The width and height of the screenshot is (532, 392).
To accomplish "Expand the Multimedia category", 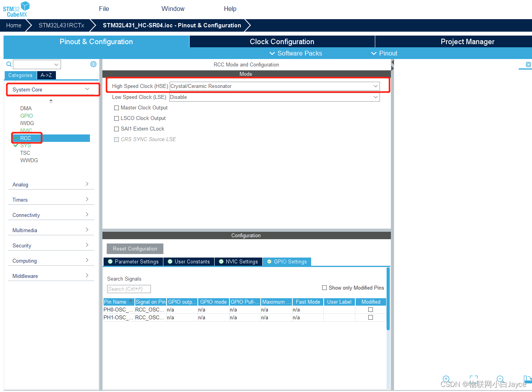I will point(51,230).
